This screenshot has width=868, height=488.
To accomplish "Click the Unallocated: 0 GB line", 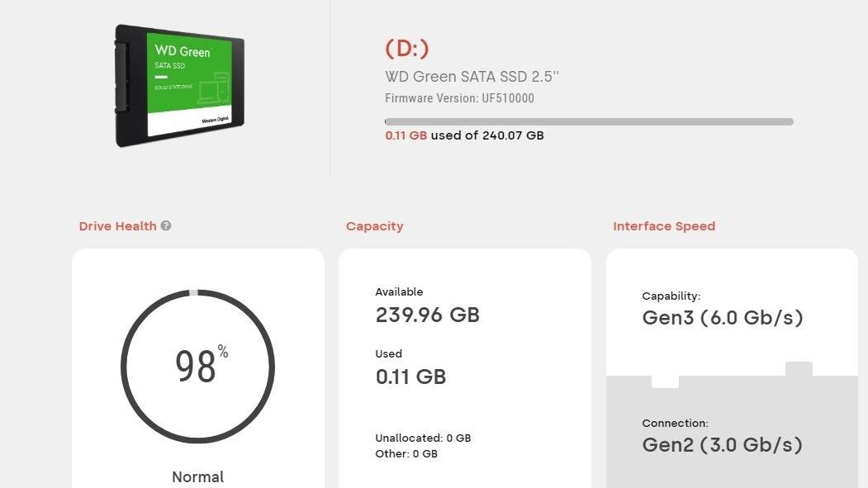I will point(423,438).
